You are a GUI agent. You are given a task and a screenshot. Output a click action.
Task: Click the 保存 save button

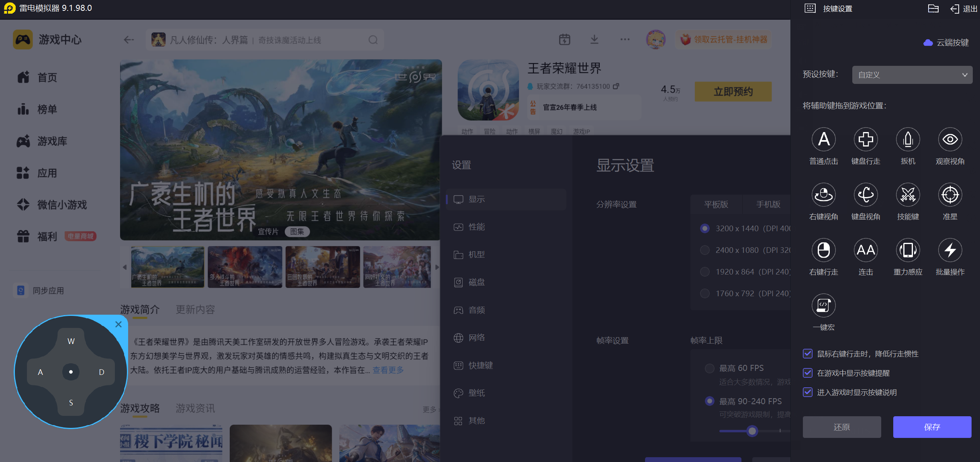[x=932, y=427]
